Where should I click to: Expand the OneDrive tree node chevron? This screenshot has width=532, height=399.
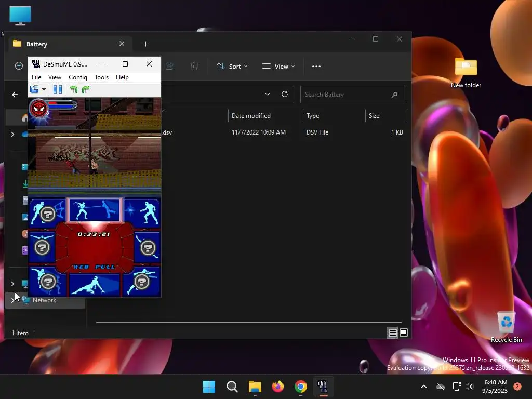tap(12, 134)
